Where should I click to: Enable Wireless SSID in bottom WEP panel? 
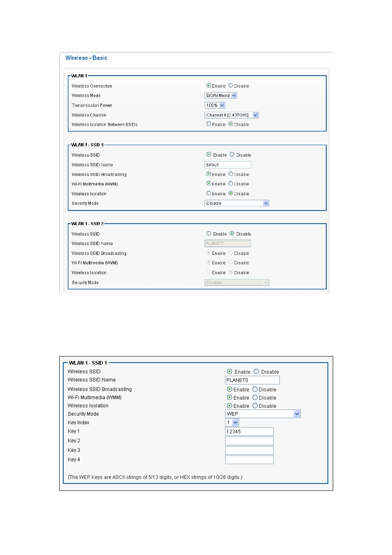click(x=230, y=372)
